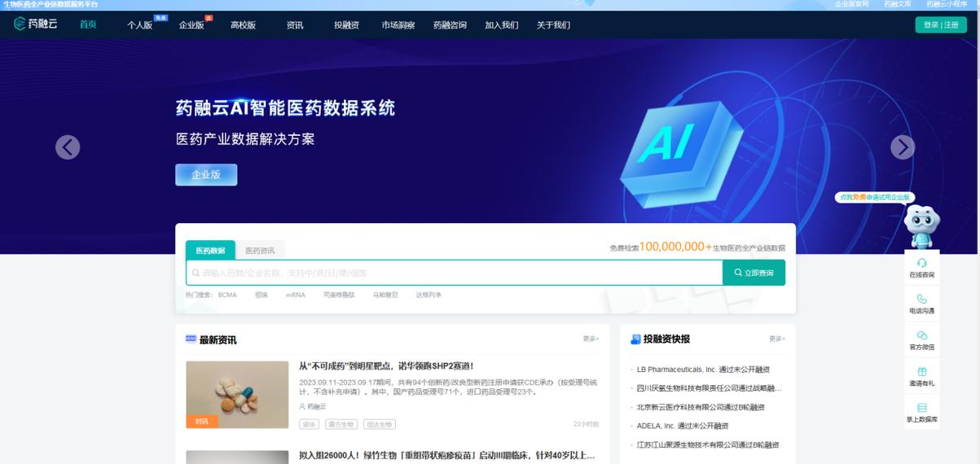Open 北京新云医疗科技 B轮融资 item

701,407
